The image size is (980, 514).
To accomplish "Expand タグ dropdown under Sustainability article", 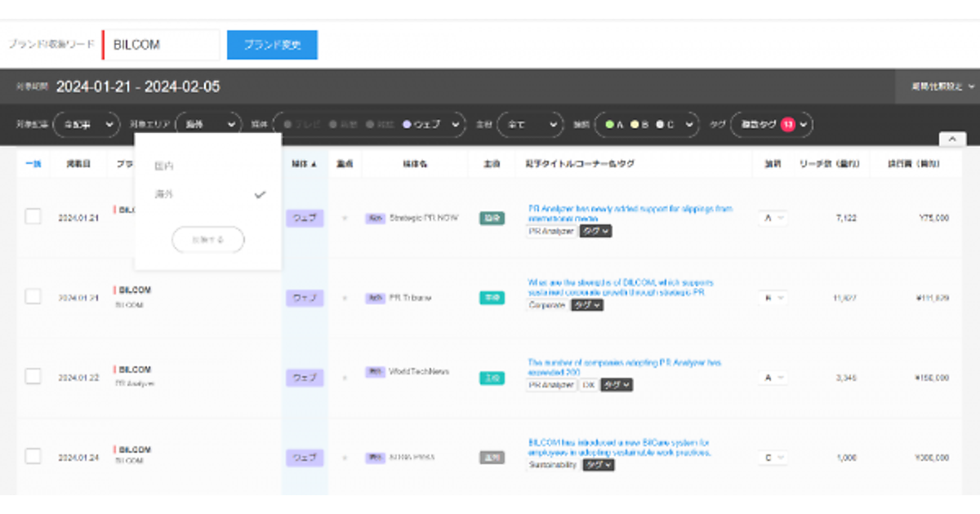I will tap(599, 465).
